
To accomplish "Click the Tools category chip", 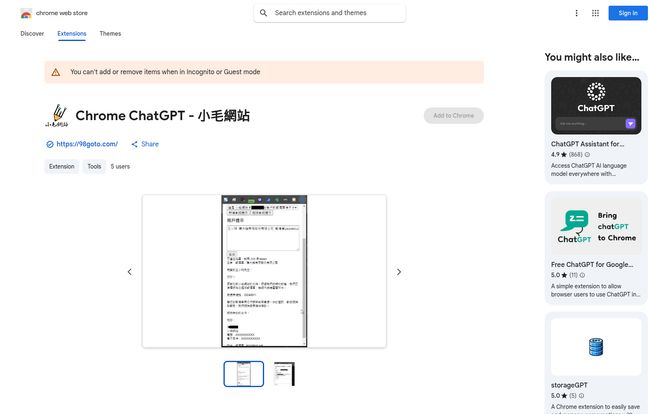I will click(94, 167).
